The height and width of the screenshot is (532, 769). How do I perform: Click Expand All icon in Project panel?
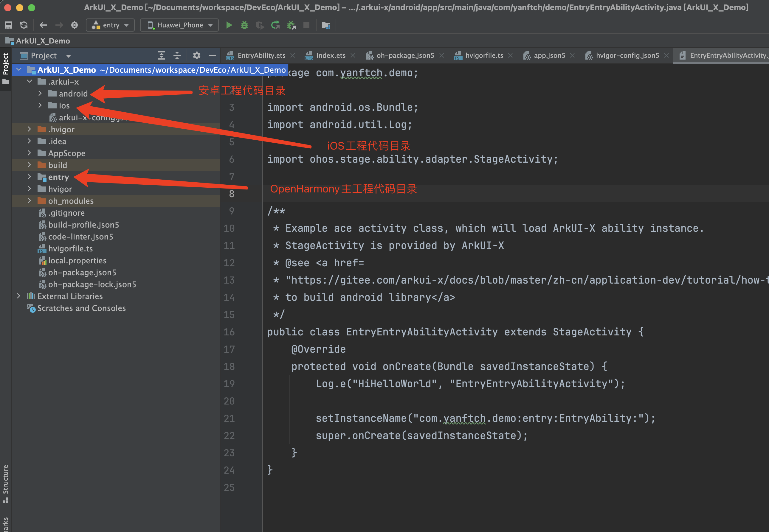pos(162,56)
